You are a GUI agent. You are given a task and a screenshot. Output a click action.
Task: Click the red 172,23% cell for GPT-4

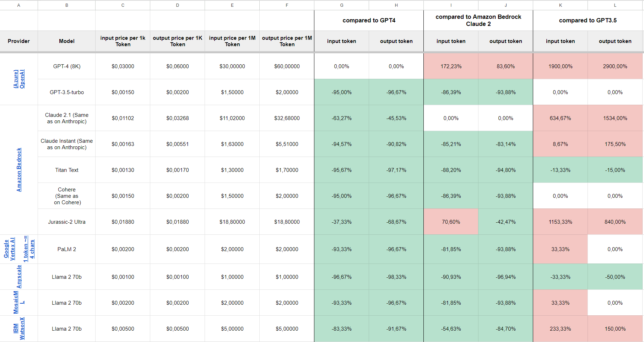451,66
